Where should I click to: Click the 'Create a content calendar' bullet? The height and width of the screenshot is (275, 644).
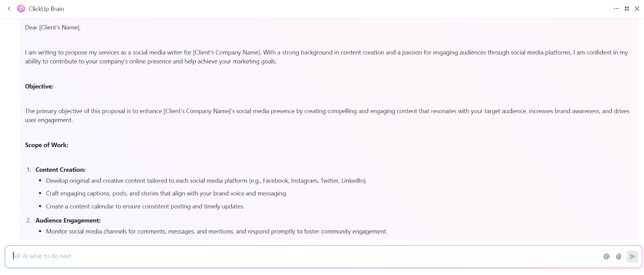(145, 206)
